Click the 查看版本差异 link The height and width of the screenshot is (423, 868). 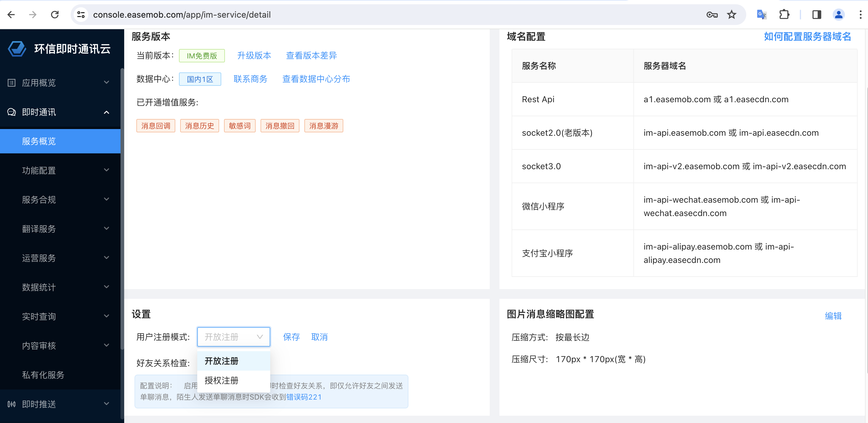point(311,56)
